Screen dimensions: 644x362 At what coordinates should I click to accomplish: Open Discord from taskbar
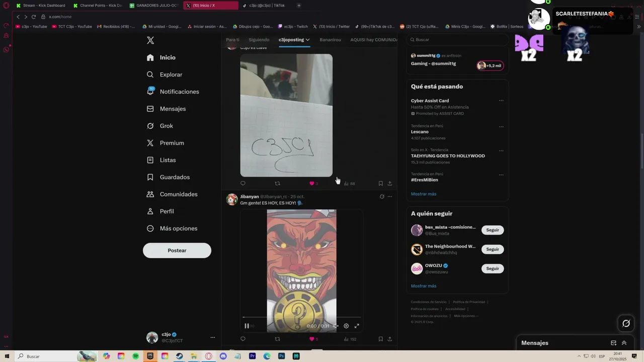(223, 356)
